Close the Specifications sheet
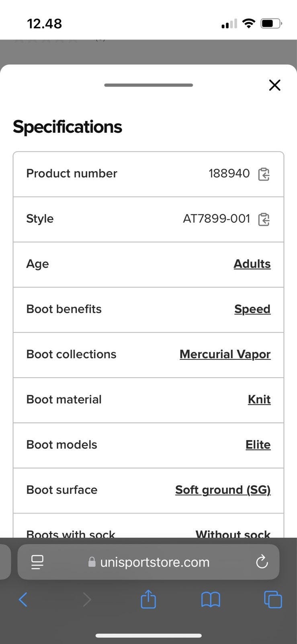The image size is (297, 644). coord(274,85)
